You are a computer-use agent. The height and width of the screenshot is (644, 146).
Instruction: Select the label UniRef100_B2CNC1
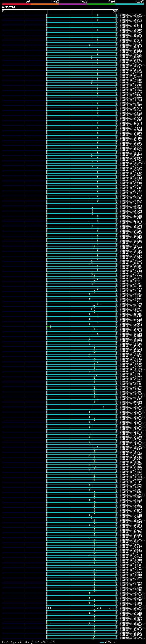tap(131, 42)
